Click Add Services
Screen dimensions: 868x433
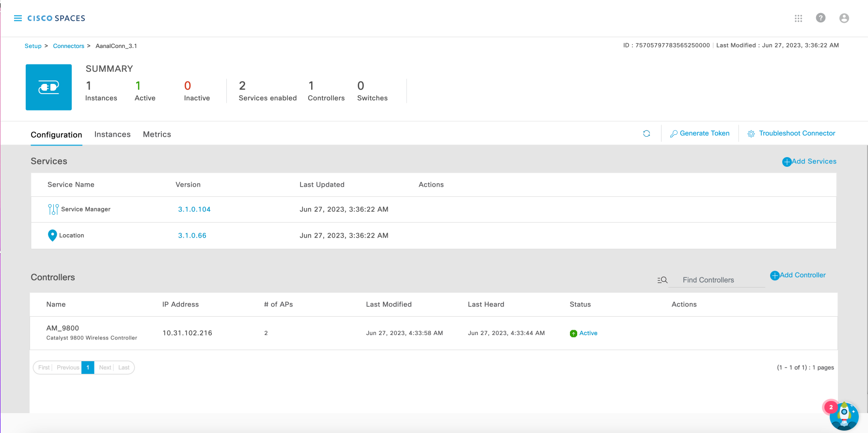pyautogui.click(x=809, y=161)
